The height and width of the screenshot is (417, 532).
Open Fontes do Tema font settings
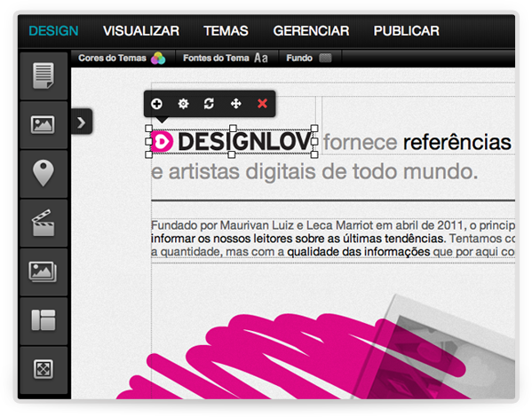(x=226, y=59)
